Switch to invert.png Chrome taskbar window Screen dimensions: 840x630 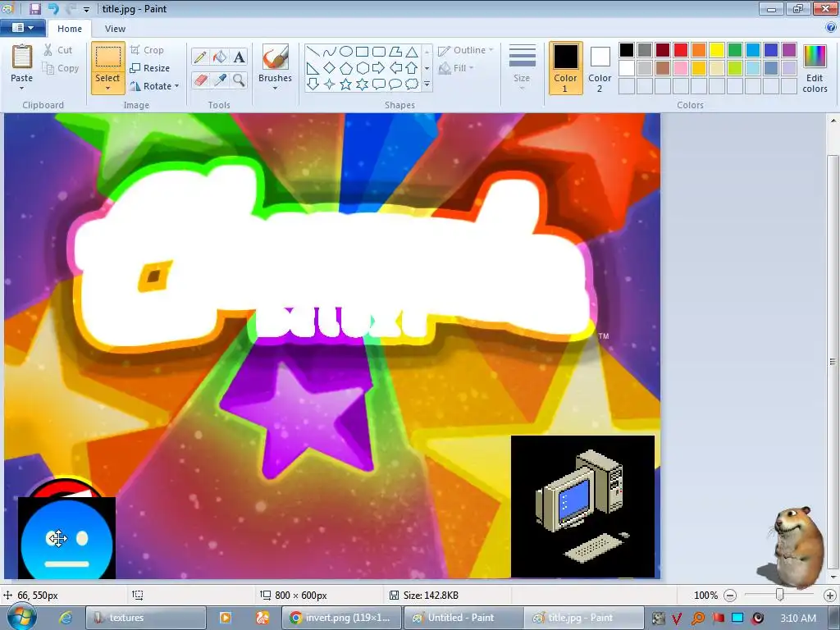click(x=341, y=618)
